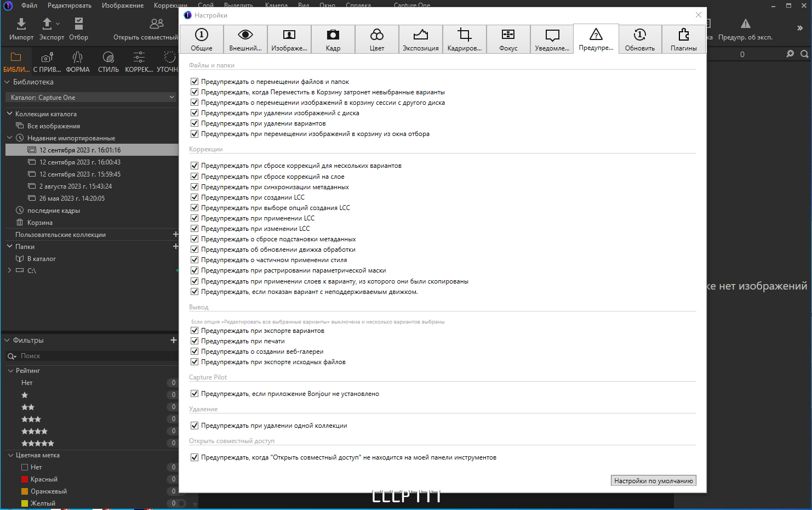Toggle warning when deleting one collection

pos(195,425)
